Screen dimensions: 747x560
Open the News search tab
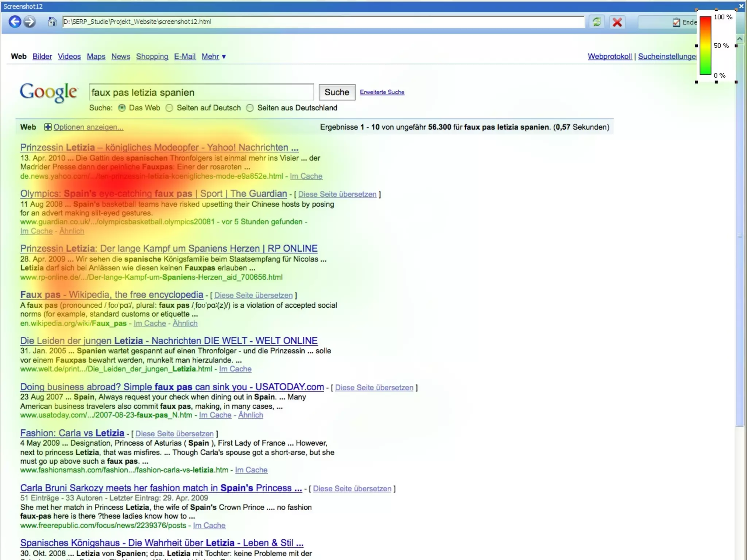coord(120,57)
